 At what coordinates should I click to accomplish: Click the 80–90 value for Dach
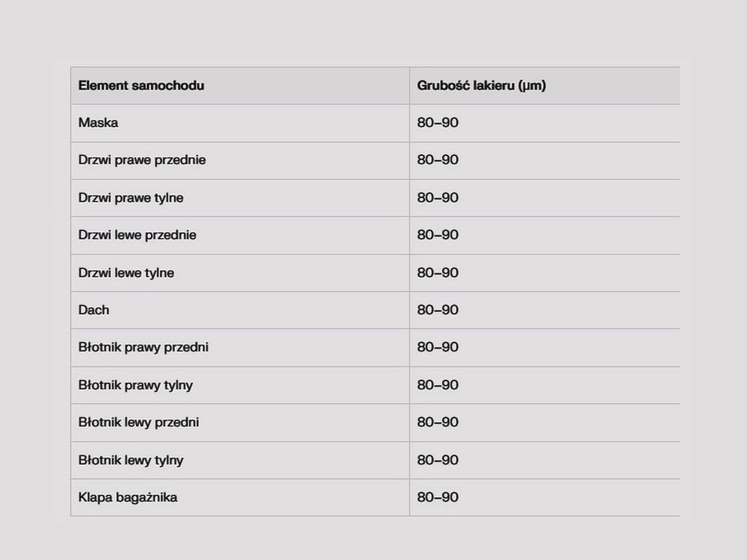[x=438, y=310]
